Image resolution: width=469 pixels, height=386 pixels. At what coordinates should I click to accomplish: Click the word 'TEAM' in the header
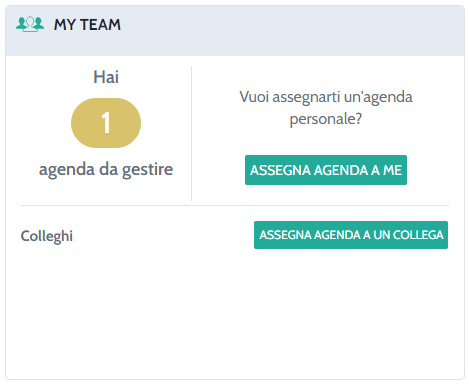100,25
